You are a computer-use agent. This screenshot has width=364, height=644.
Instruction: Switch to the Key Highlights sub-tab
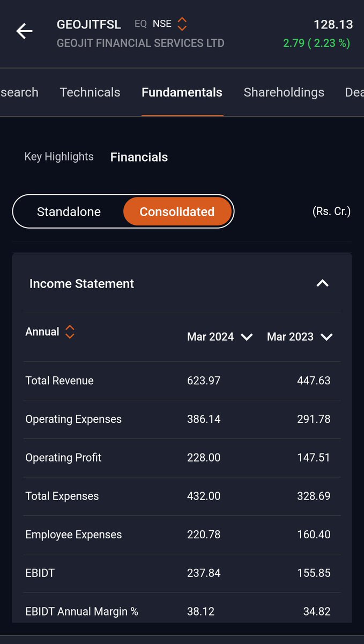point(59,157)
